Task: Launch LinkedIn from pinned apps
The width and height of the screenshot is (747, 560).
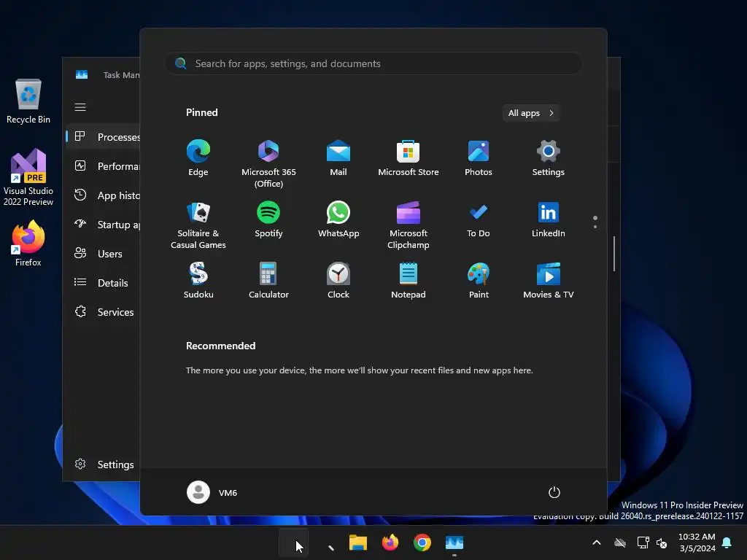Action: coord(548,219)
